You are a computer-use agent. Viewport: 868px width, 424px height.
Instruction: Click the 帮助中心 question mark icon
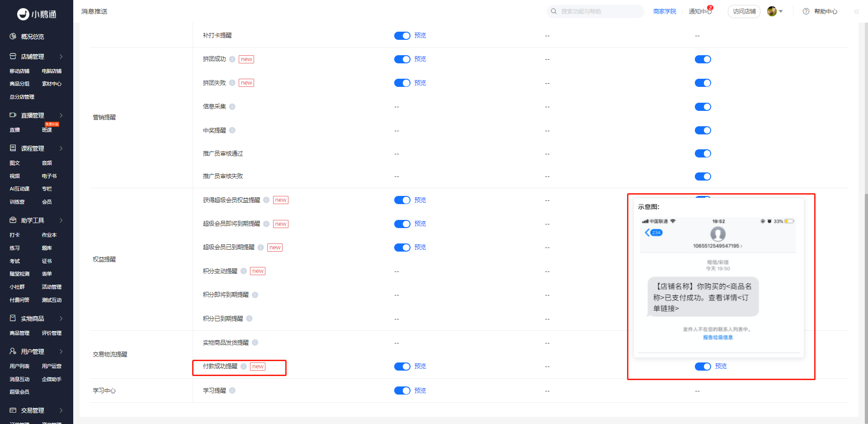coord(806,11)
